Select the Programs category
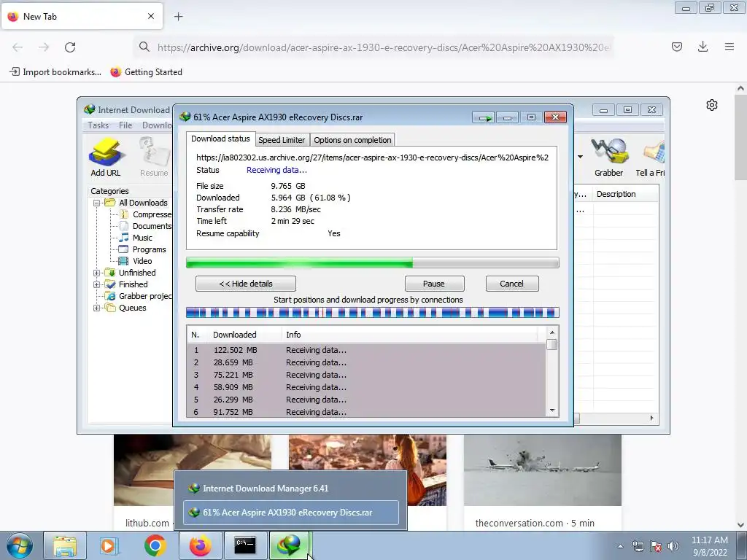 (143, 249)
